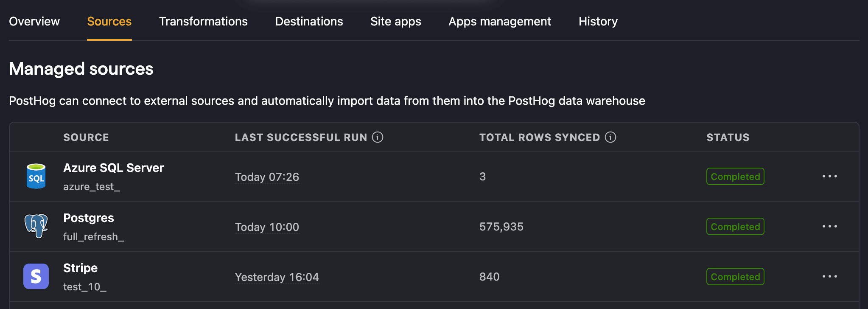Viewport: 868px width, 309px height.
Task: Go to the Destinations tab
Action: coord(309,21)
